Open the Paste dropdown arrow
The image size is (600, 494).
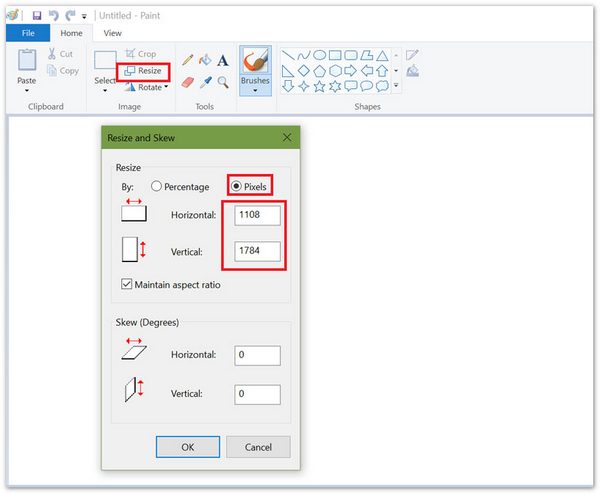(27, 91)
